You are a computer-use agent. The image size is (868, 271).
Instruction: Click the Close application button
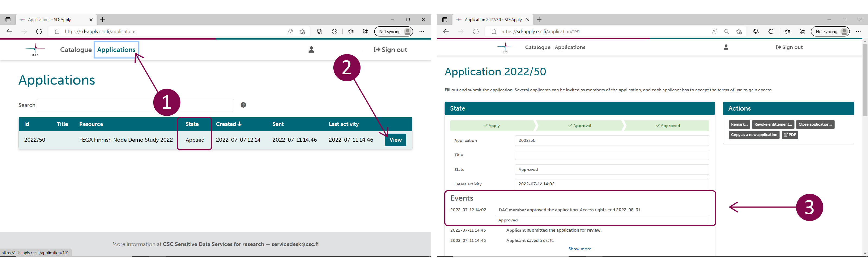(x=815, y=125)
